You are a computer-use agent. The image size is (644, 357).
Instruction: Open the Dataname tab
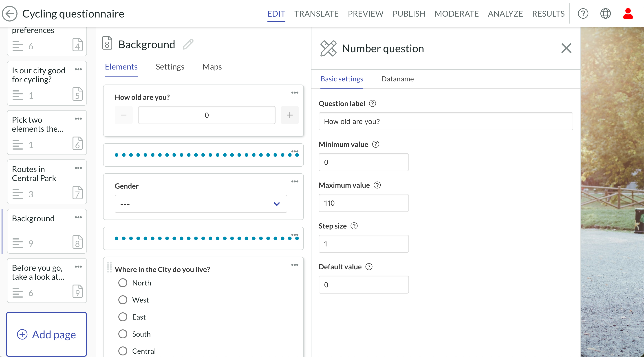397,79
